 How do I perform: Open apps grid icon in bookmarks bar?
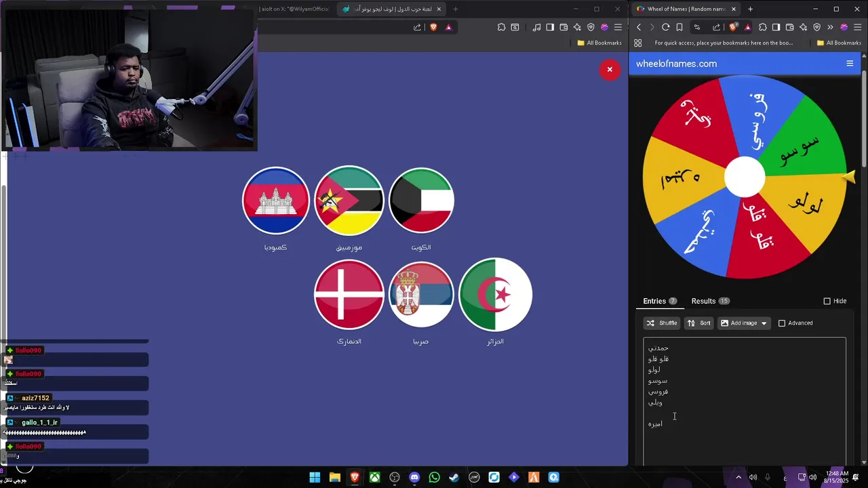[x=638, y=43]
